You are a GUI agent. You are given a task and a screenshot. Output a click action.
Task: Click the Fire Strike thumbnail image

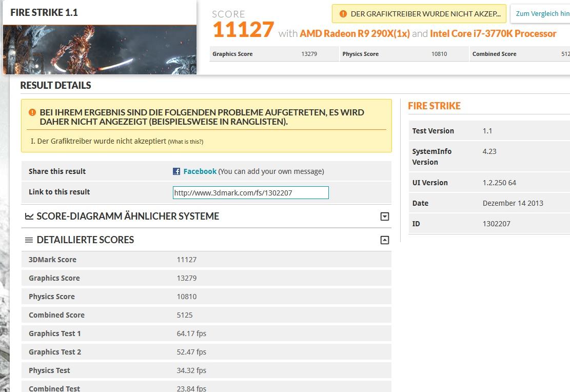click(x=100, y=50)
